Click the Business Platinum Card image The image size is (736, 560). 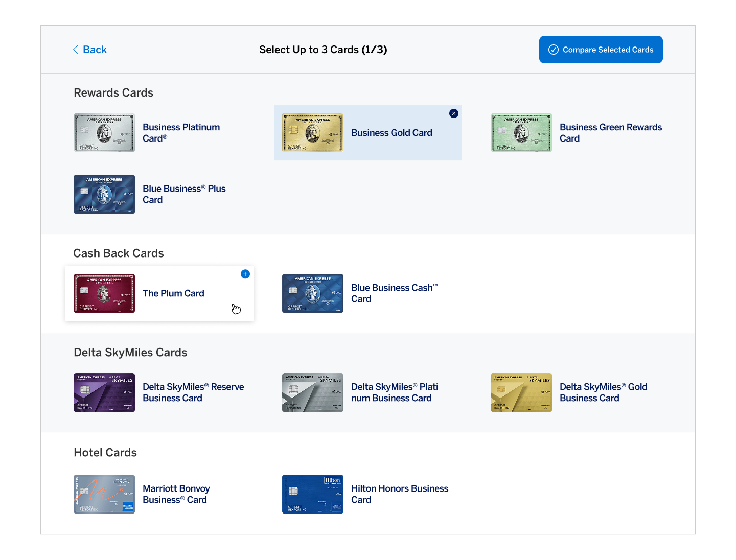click(104, 133)
